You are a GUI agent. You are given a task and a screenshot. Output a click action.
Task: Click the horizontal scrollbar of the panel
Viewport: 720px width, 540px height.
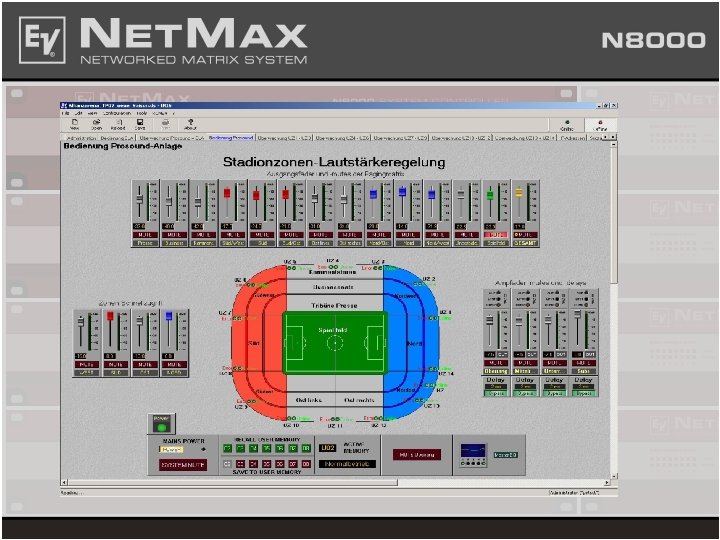(336, 483)
